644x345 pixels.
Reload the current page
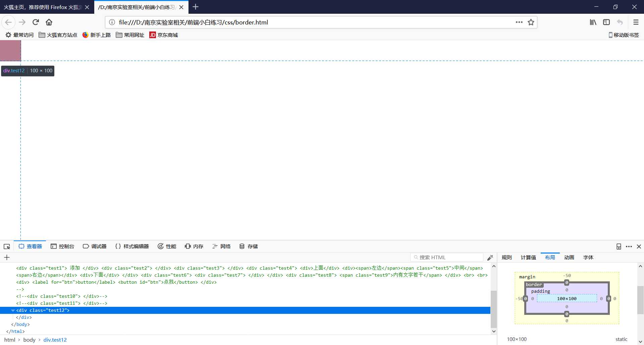tap(36, 22)
